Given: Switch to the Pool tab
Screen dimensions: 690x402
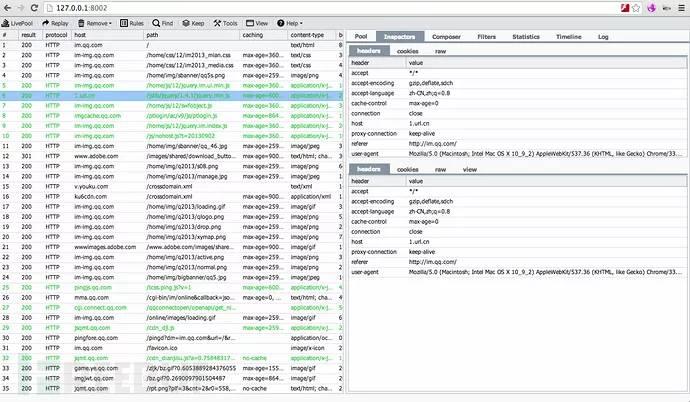Looking at the screenshot, I should [x=361, y=37].
